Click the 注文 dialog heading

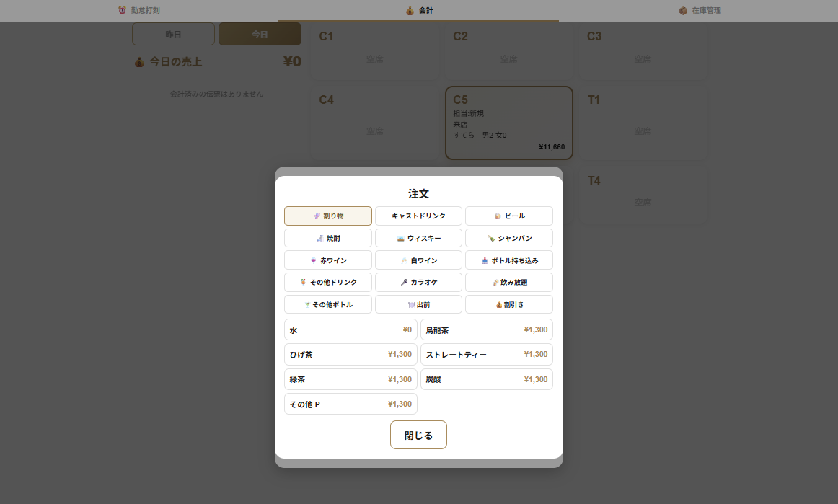click(x=418, y=193)
